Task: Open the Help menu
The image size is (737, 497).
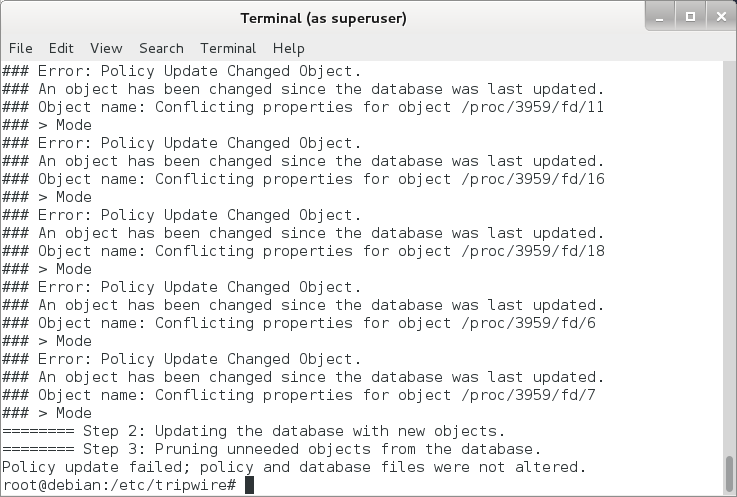Action: (288, 48)
